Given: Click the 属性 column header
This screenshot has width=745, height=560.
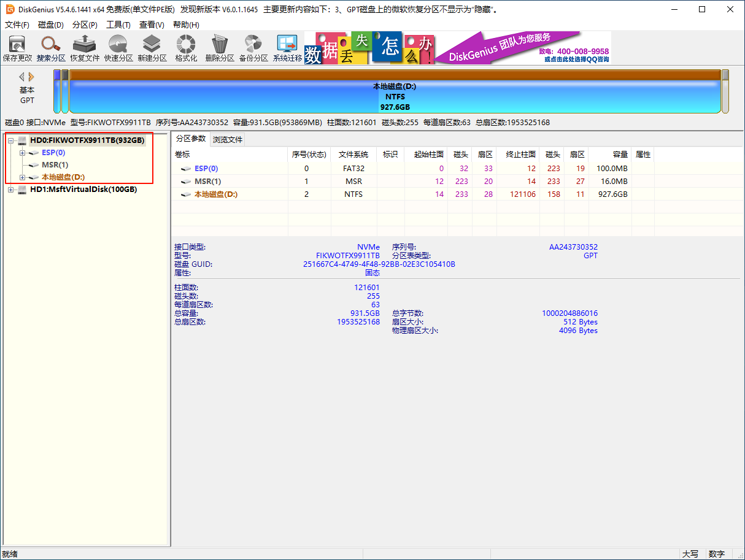Looking at the screenshot, I should [x=643, y=155].
